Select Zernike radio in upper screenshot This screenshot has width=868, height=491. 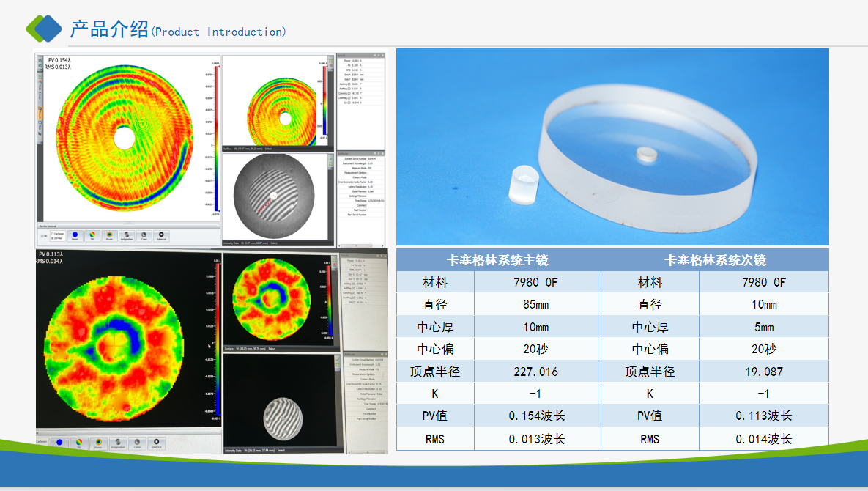coord(52,238)
